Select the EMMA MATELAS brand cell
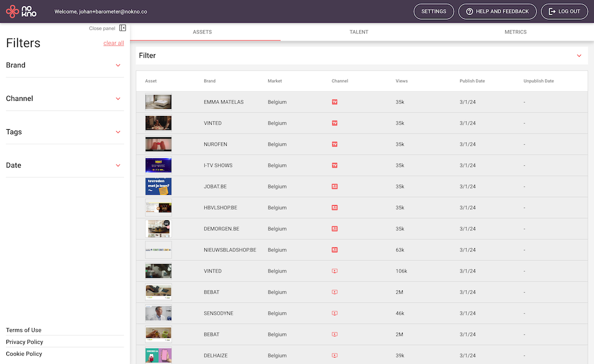Screen dimensions: 594x364 [223, 102]
